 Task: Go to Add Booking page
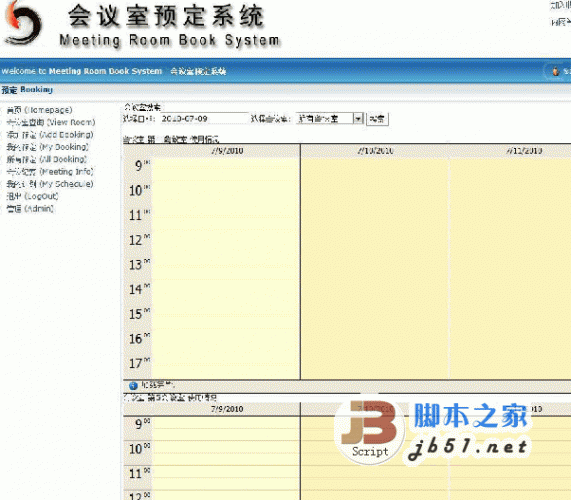pos(50,134)
